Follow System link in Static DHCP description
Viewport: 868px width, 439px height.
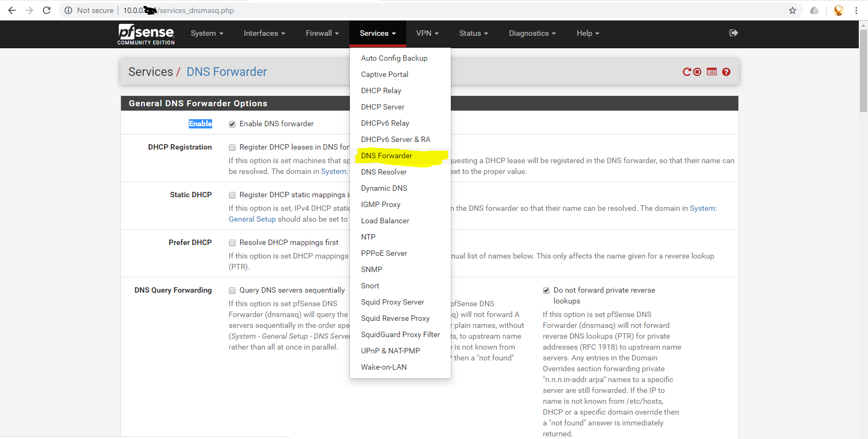click(703, 208)
